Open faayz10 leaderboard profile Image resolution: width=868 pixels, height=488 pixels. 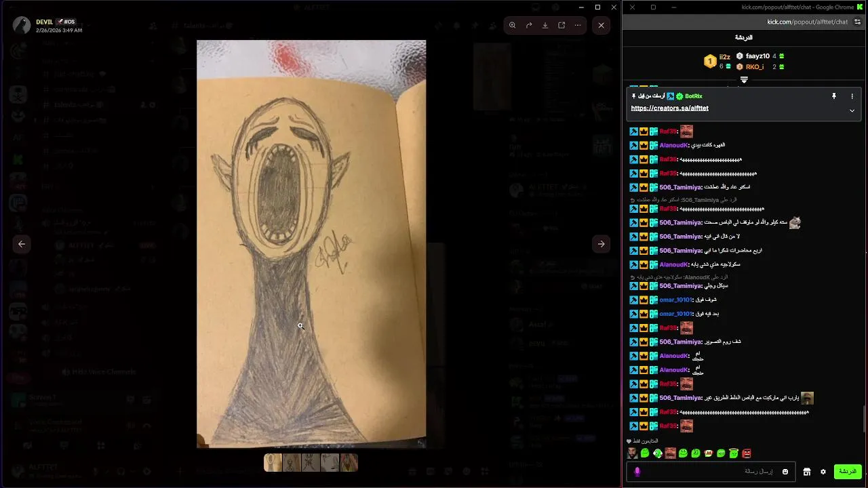tap(757, 56)
